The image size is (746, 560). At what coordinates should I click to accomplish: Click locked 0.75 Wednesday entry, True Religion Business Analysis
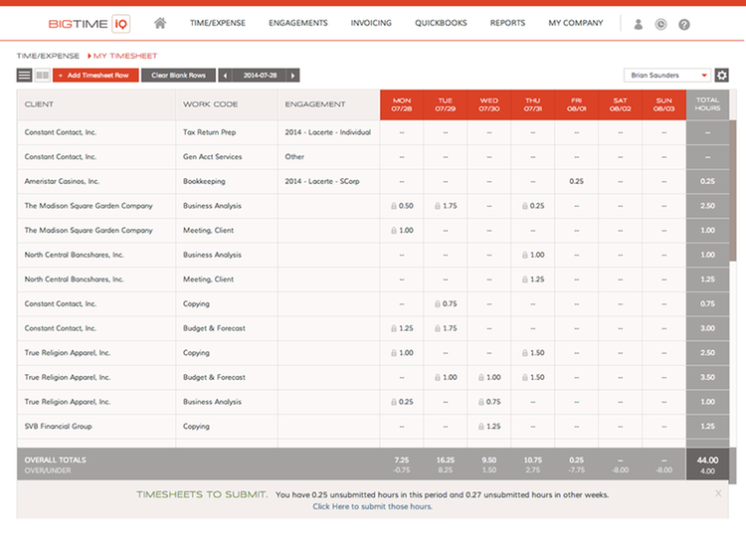[x=489, y=402]
